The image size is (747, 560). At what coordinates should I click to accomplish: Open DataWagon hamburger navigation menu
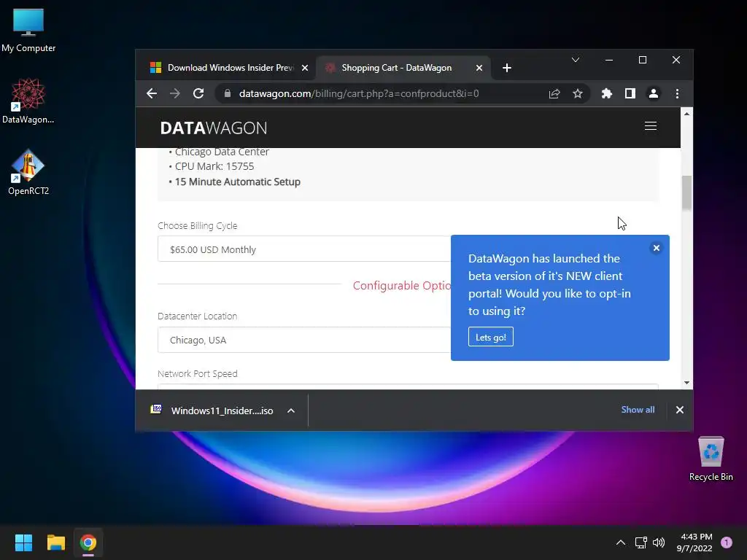(650, 126)
